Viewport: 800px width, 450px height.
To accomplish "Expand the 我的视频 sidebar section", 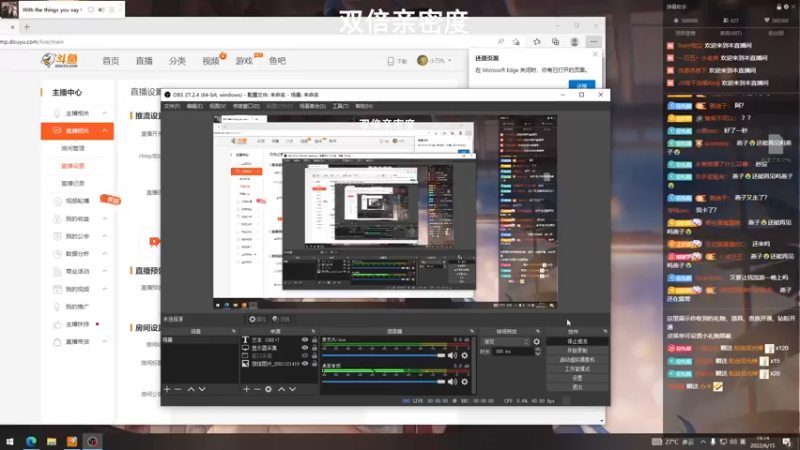I will (105, 289).
